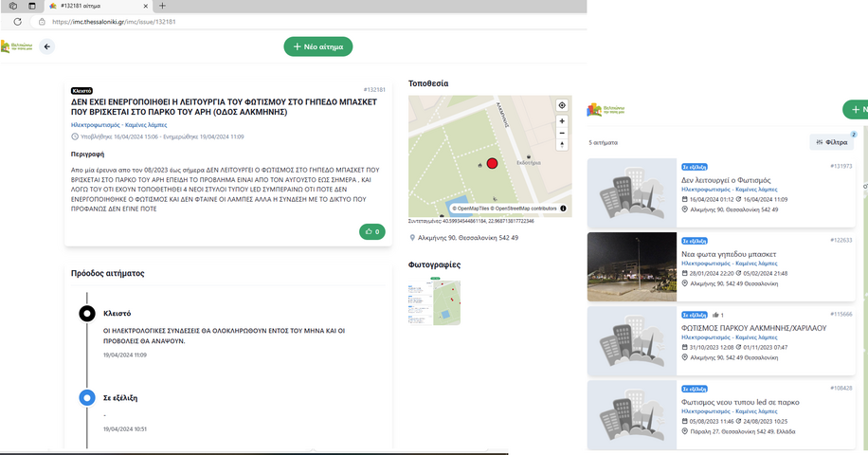Open the attached photo thumbnail
The height and width of the screenshot is (455, 868).
coord(435,301)
